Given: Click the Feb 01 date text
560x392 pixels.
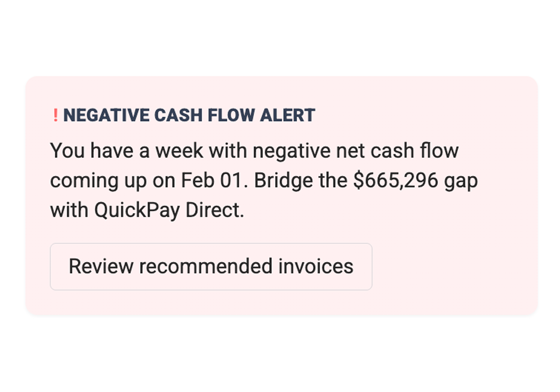Looking at the screenshot, I should (x=211, y=180).
